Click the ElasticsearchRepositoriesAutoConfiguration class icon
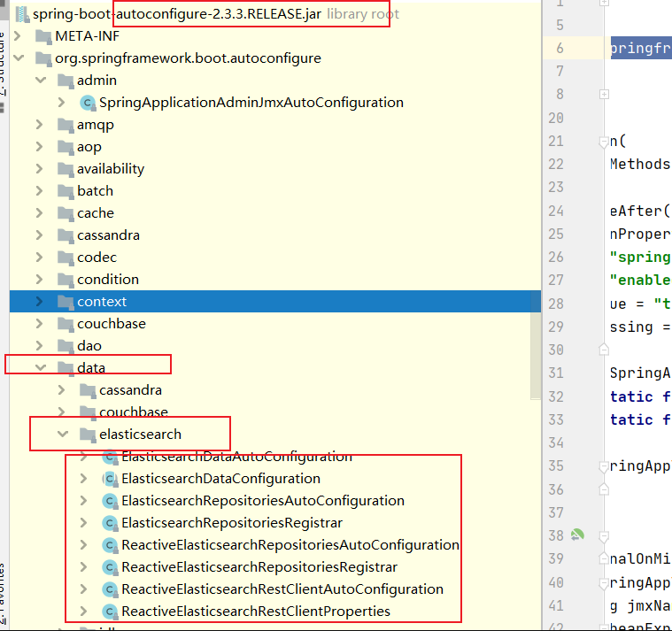Viewport: 672px width, 631px height. 110,501
